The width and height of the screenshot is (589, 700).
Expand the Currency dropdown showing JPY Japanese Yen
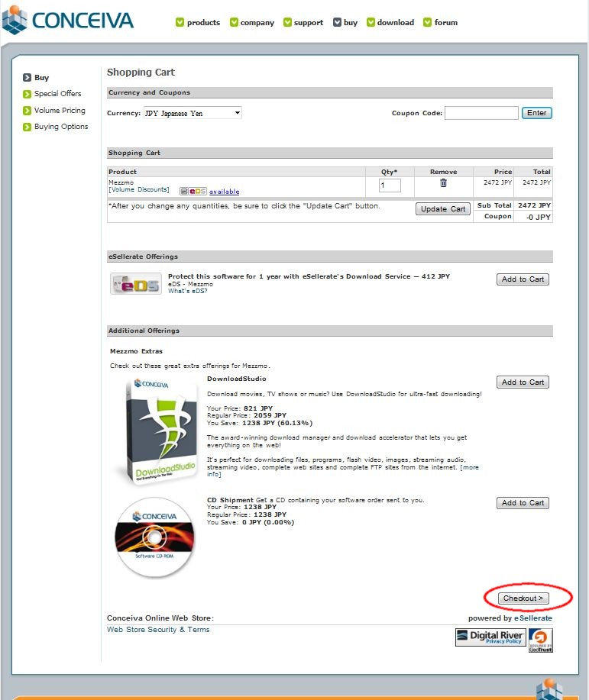click(193, 113)
